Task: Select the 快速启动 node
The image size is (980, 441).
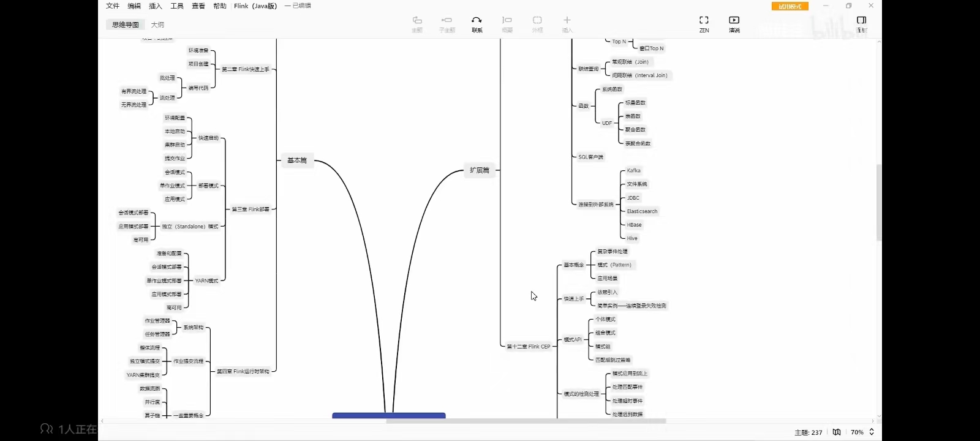Action: [208, 138]
